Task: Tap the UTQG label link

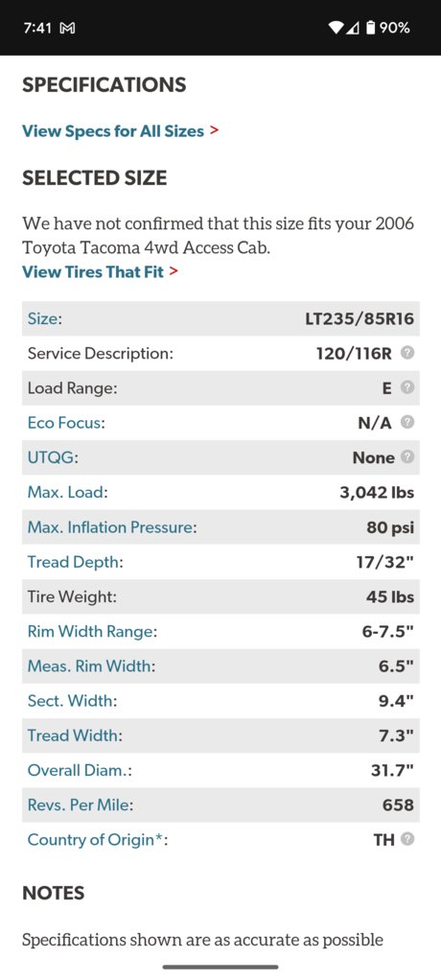Action: pos(51,457)
